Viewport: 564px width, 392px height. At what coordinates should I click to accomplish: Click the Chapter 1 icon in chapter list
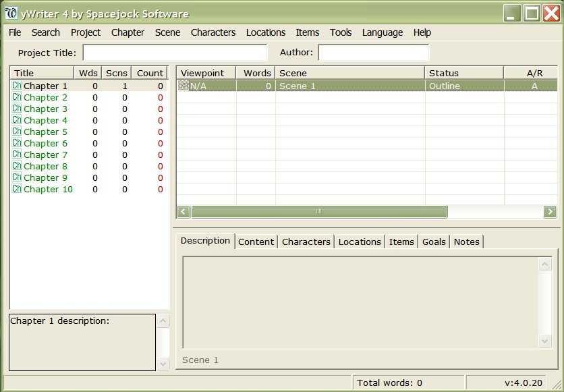pyautogui.click(x=17, y=86)
